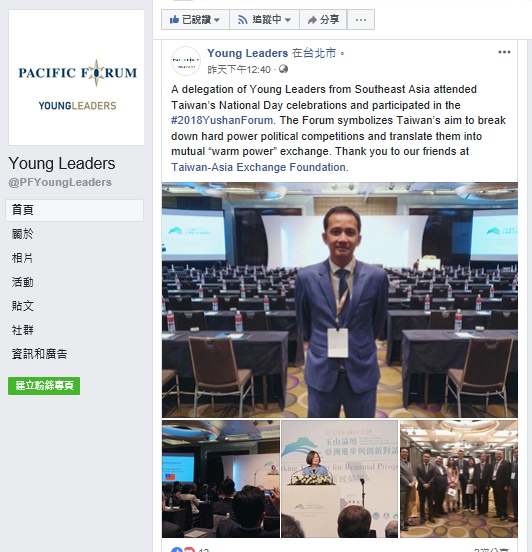Expand the 追蹤中 following dropdown arrow
The image size is (532, 552).
(288, 20)
